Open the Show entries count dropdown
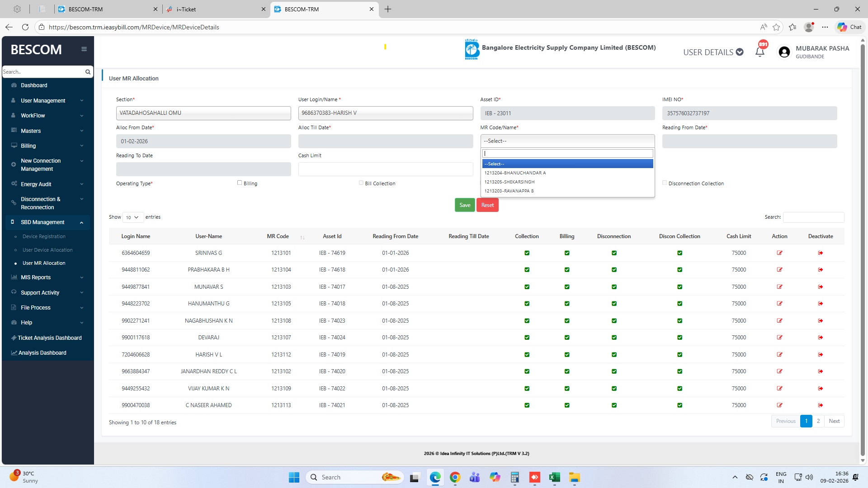 tap(133, 217)
